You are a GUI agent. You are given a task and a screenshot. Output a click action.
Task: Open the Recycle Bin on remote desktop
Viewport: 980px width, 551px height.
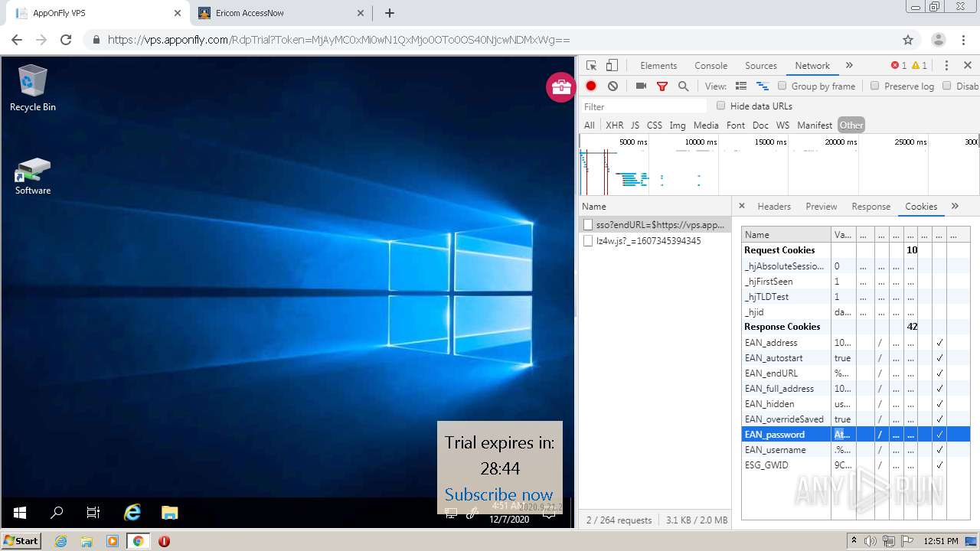tap(32, 89)
